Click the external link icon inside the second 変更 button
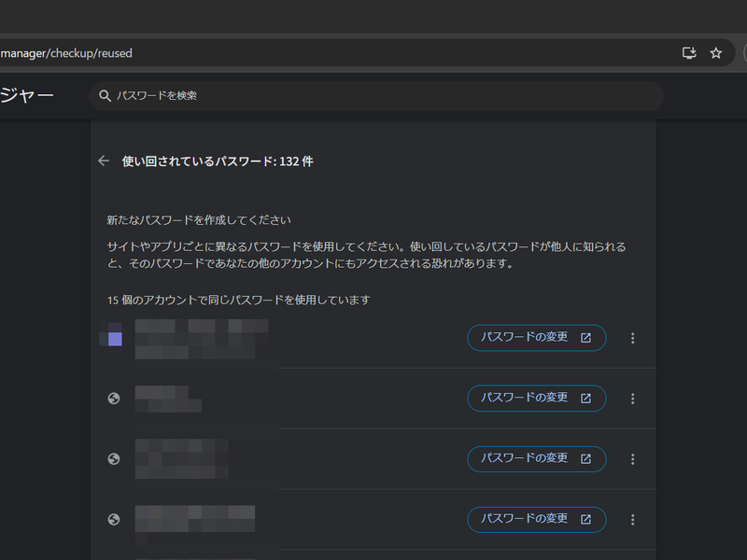This screenshot has width=747, height=560. pos(587,398)
